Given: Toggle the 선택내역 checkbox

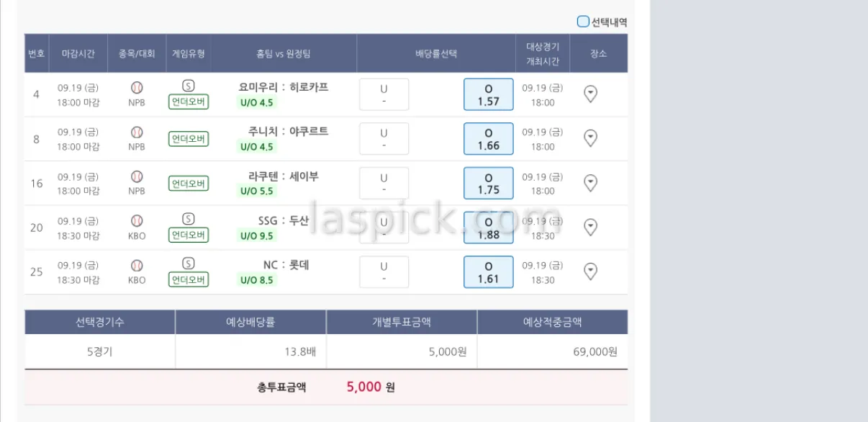Looking at the screenshot, I should point(583,22).
